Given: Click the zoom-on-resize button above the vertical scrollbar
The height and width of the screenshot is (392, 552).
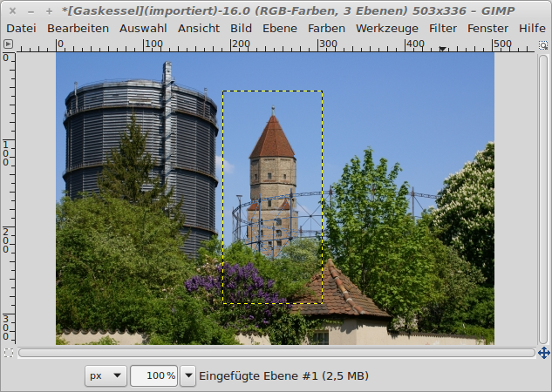Looking at the screenshot, I should coord(544,44).
